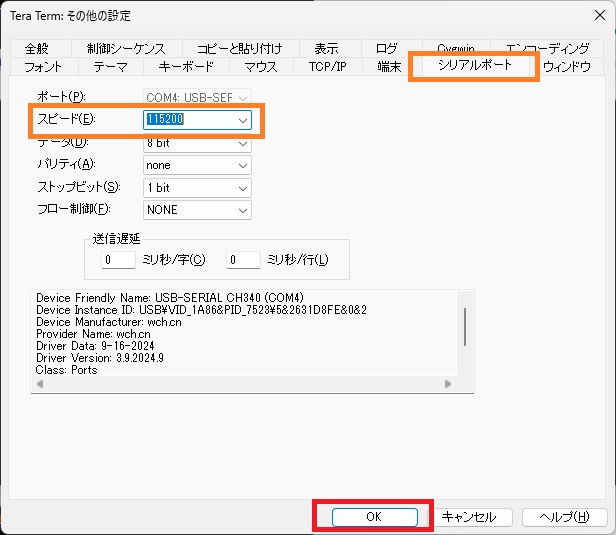Select the フォント tab
Viewport: 616px width, 535px height.
(43, 67)
